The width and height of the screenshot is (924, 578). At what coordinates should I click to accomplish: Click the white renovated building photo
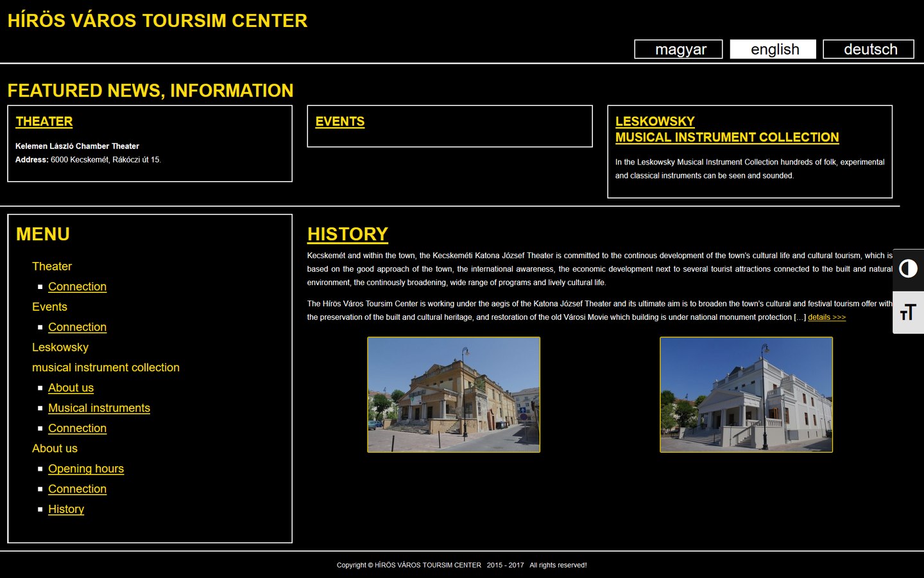coord(746,395)
